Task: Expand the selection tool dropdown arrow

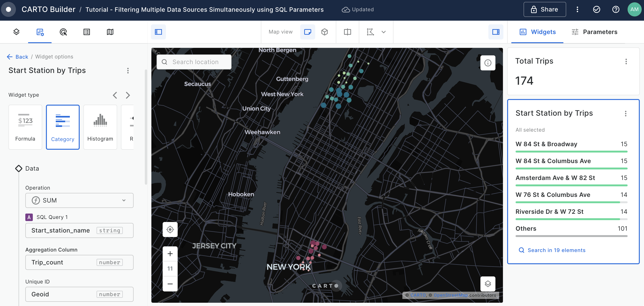Action: point(383,32)
